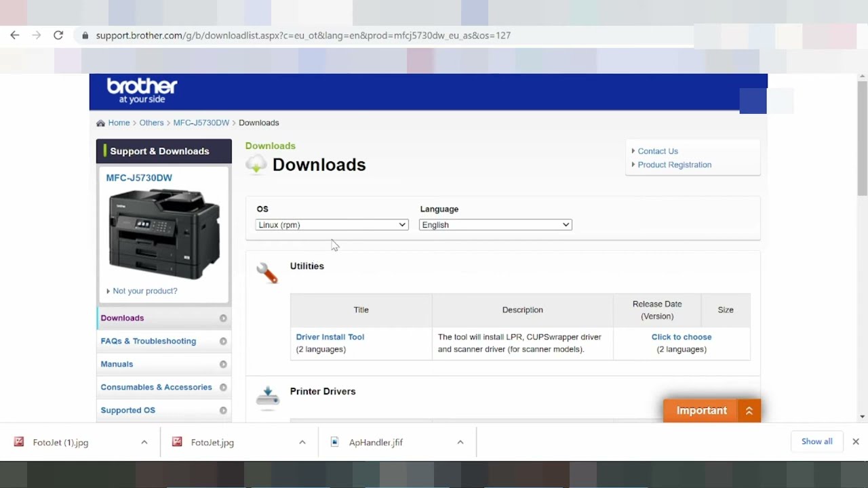Click the Brother at your side logo
The width and height of the screenshot is (868, 488).
[142, 90]
